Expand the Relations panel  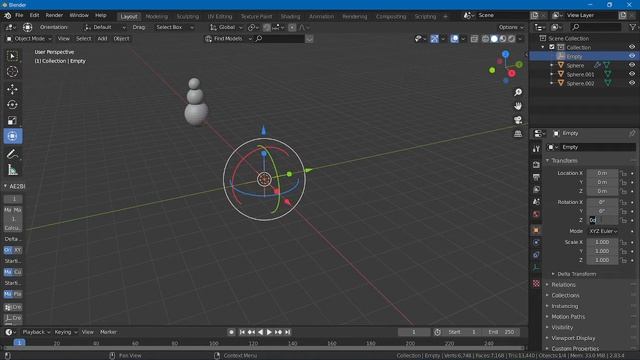563,284
